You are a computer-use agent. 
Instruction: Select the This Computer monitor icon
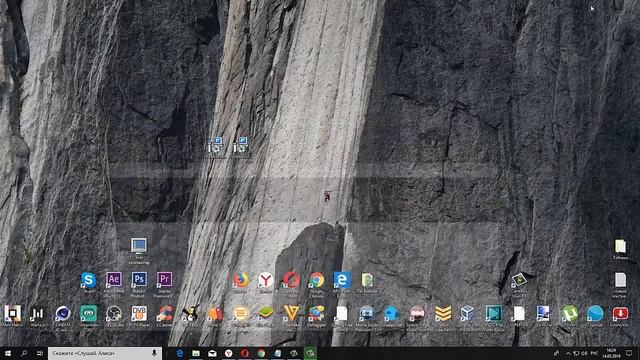tap(139, 245)
